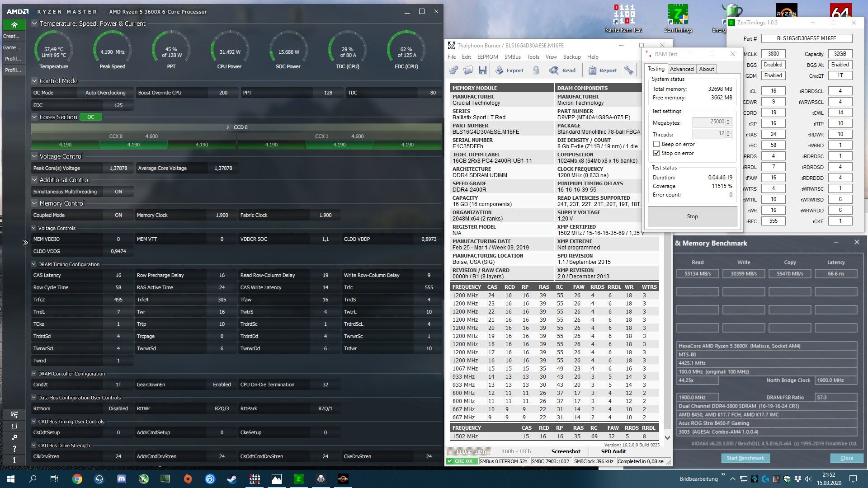Open Ryzen Master info icon
Viewport: 868px width, 488px height.
[x=14, y=460]
